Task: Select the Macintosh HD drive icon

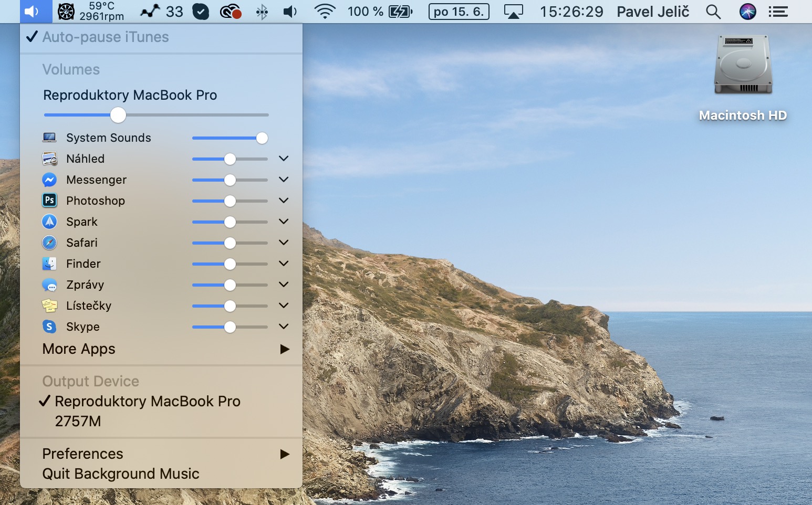Action: coord(743,66)
